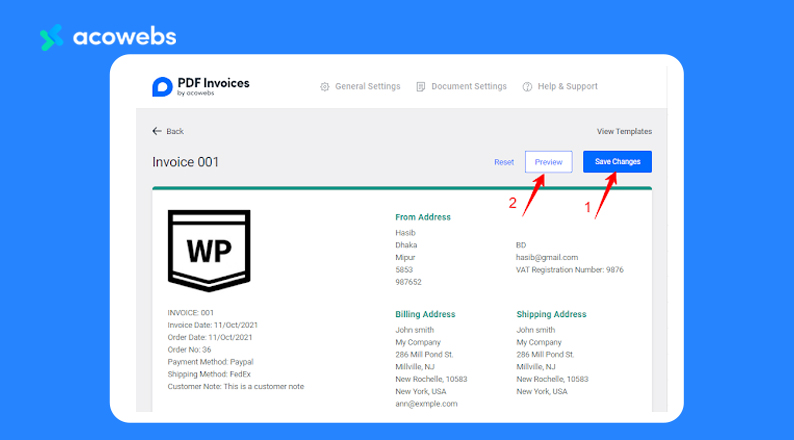Click the ann@exmple.com email text
Image resolution: width=794 pixels, height=440 pixels.
coord(426,404)
